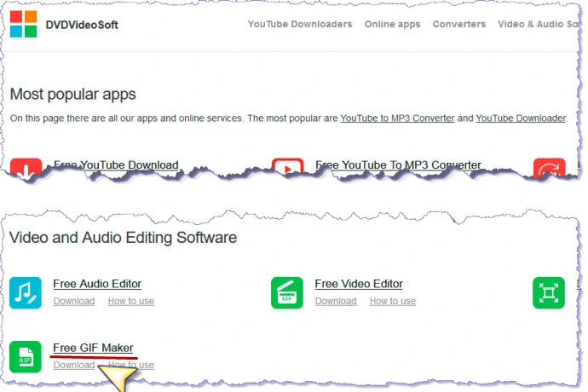Open the Free Audio Editor title link
Screen dimensions: 588x392
pos(97,284)
